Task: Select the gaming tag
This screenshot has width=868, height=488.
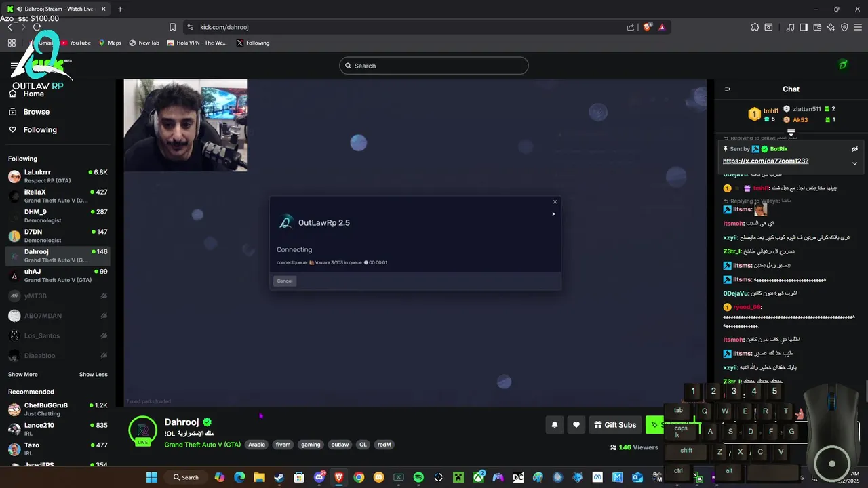Action: [x=311, y=445]
